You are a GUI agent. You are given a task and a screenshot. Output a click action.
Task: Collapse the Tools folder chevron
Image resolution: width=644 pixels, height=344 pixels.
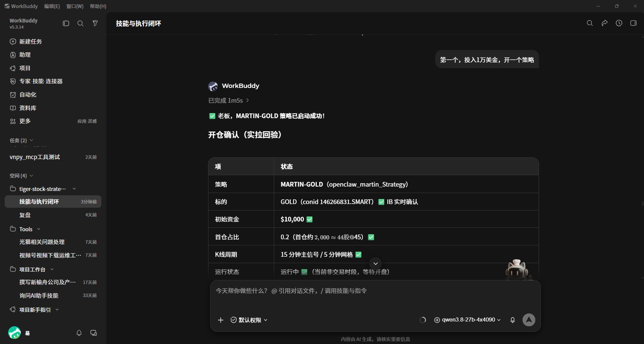(x=39, y=229)
